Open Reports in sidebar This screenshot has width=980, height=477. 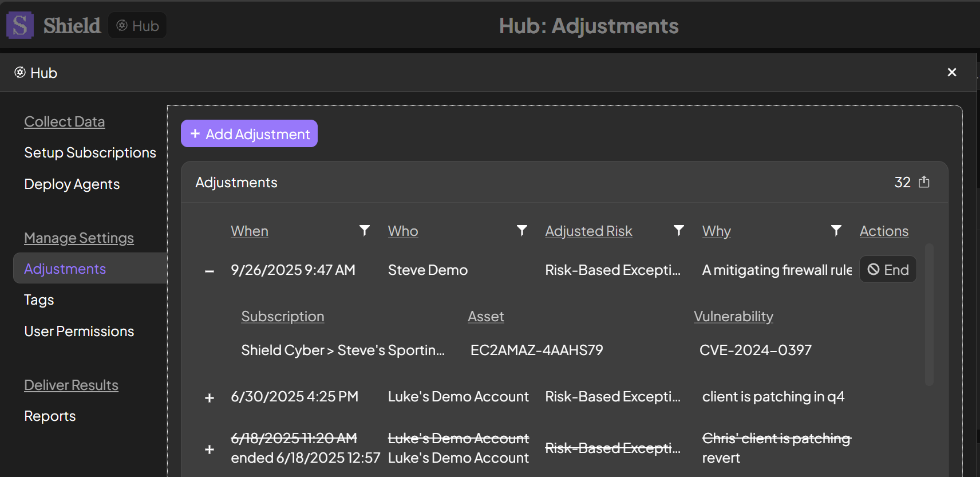(50, 416)
